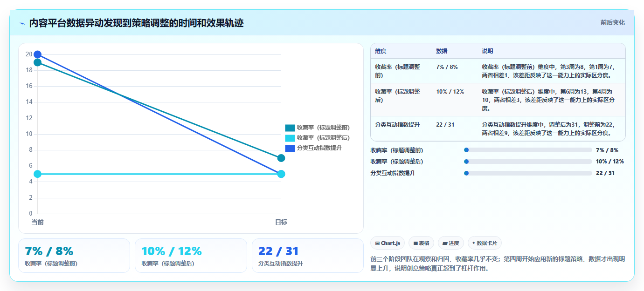The height and width of the screenshot is (291, 644).
Task: Click the cyan data point at 当前 value 5
Action: pyautogui.click(x=37, y=174)
